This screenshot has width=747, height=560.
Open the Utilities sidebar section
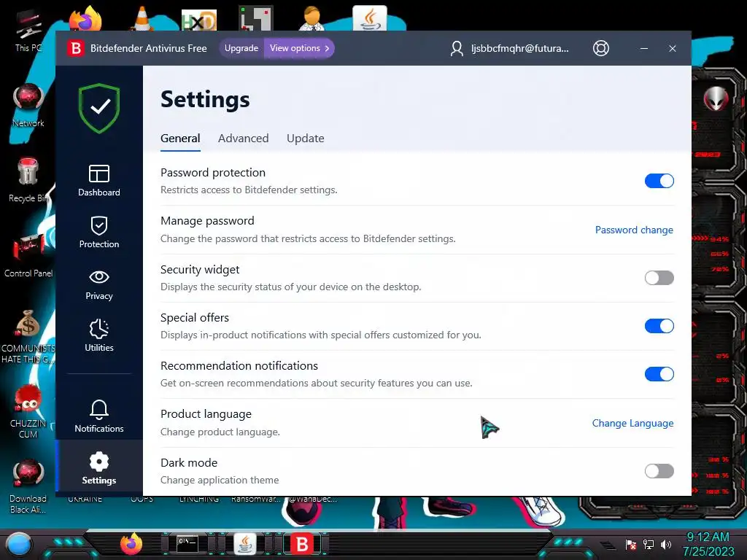99,335
